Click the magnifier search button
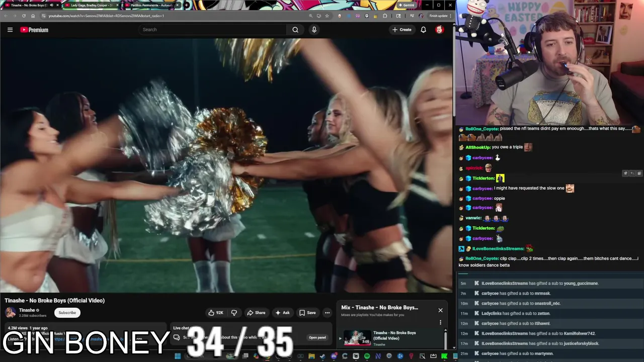 click(295, 30)
